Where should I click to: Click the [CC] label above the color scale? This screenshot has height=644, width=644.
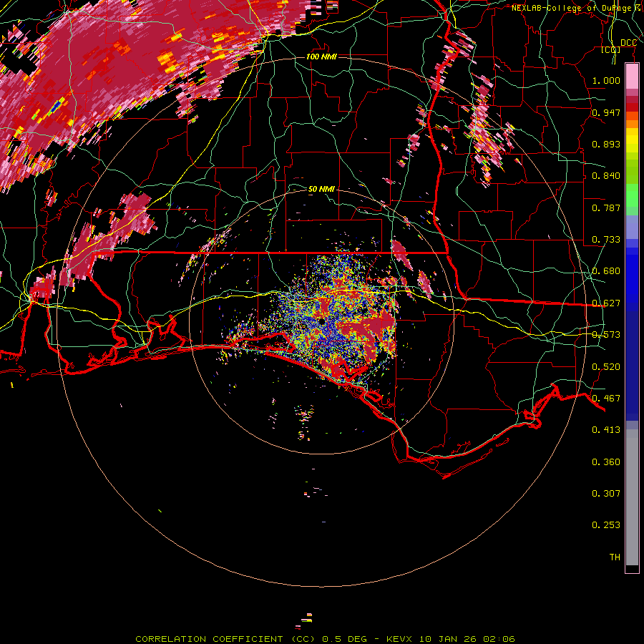[611, 49]
